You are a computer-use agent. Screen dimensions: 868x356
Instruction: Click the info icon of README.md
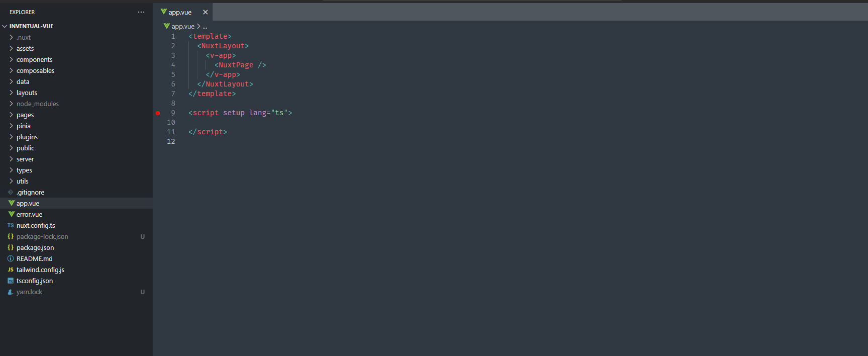[11, 258]
